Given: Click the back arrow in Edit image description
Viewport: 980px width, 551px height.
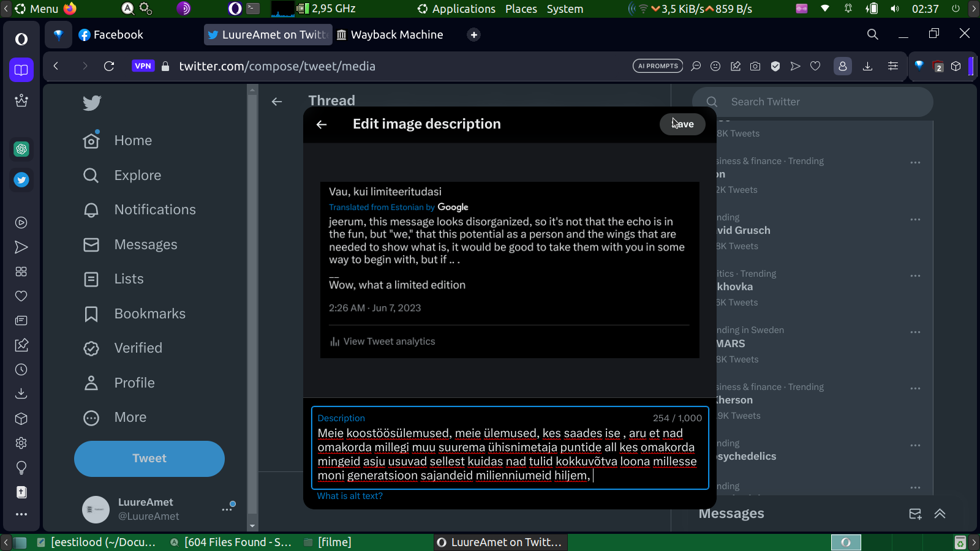Looking at the screenshot, I should pos(322,124).
